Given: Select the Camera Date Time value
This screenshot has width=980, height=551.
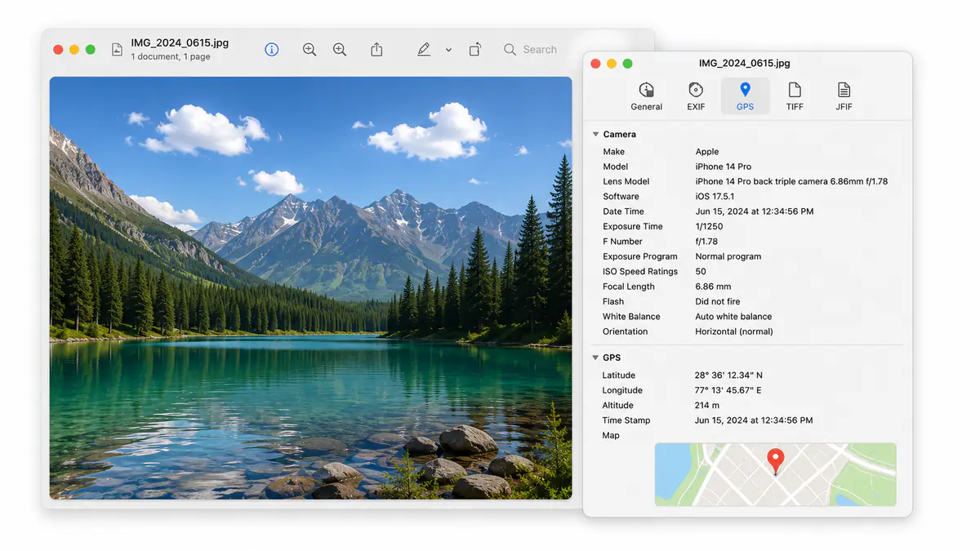Looking at the screenshot, I should point(755,211).
